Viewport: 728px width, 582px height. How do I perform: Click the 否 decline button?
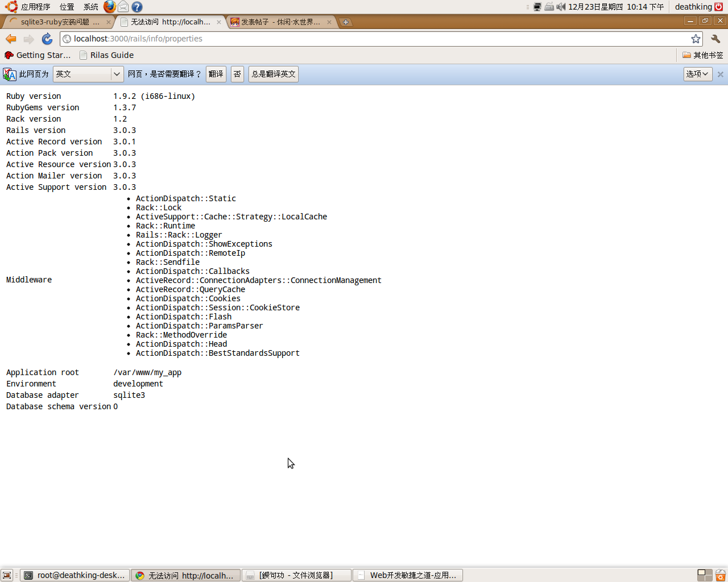pos(237,74)
